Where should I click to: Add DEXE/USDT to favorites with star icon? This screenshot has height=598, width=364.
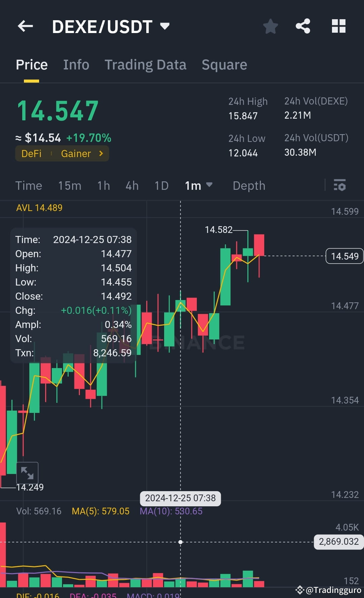(270, 26)
